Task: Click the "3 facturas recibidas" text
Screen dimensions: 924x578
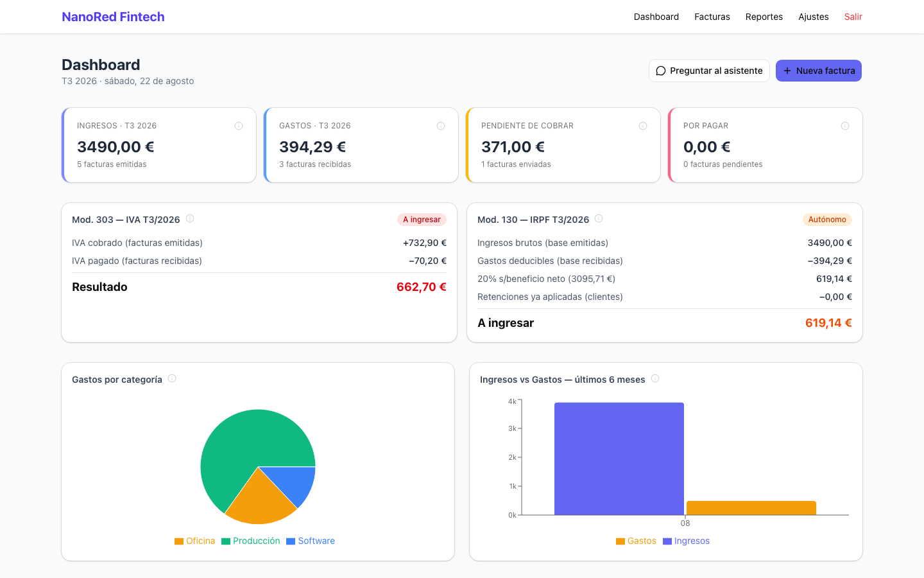Action: tap(315, 164)
